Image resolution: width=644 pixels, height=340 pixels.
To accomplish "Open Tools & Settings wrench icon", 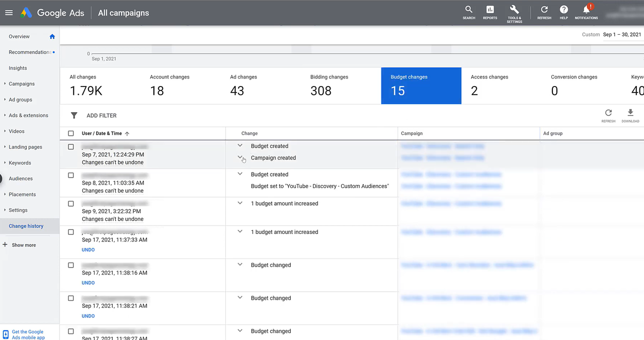I will [x=514, y=10].
